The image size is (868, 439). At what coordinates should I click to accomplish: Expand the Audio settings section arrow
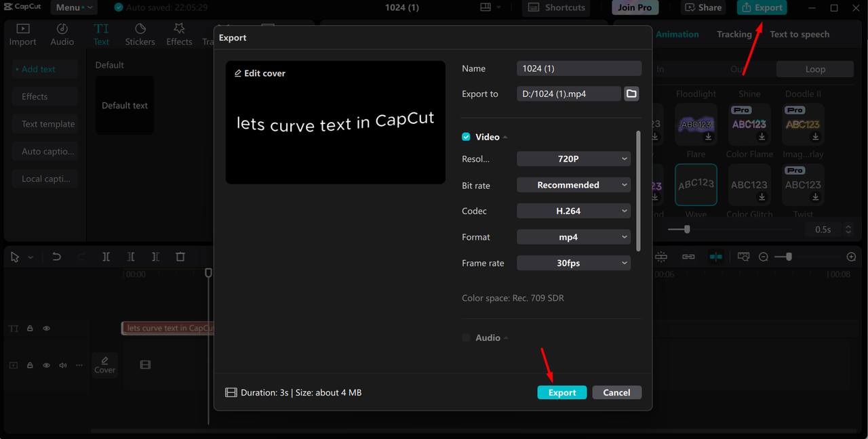506,338
